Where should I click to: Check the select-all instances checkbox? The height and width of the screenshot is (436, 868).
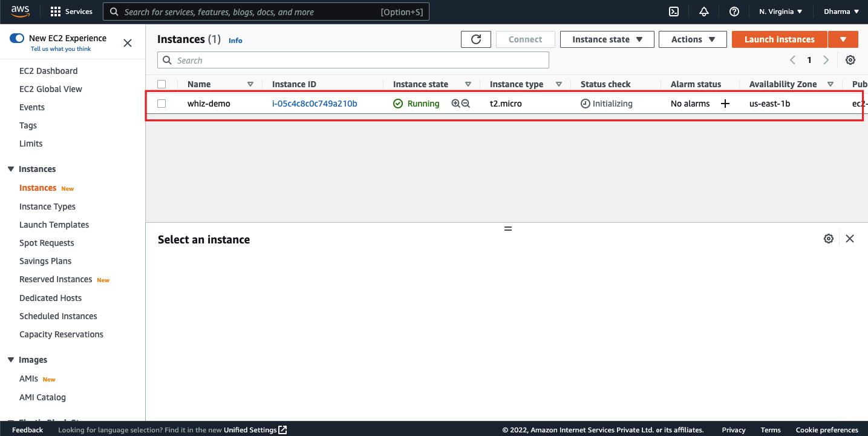click(x=162, y=84)
